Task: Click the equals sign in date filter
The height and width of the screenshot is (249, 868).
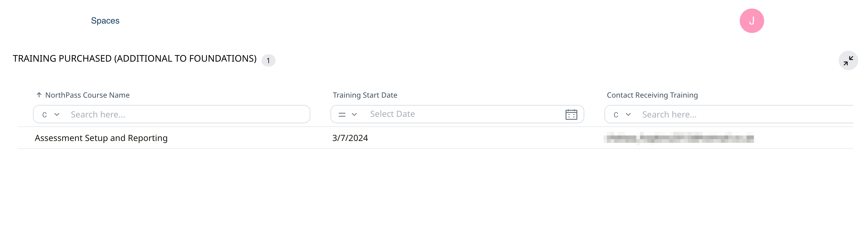Action: pyautogui.click(x=342, y=114)
